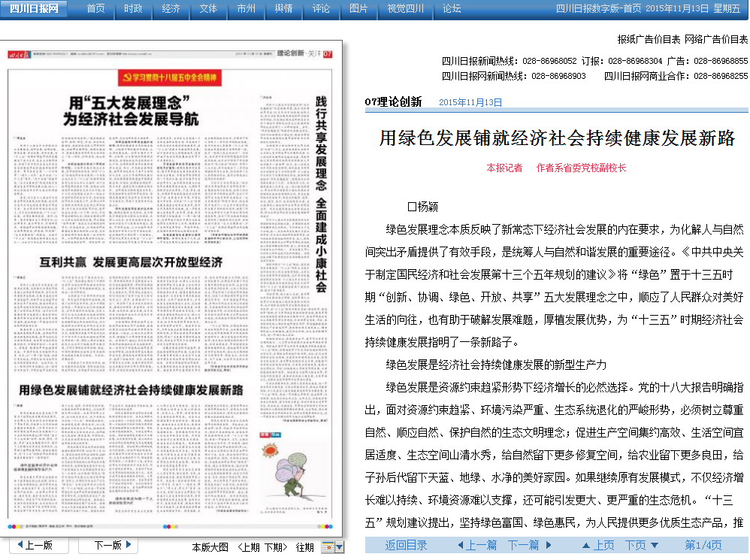Navigate to the 舆情 section
Screen dimensions: 750x560
pyautogui.click(x=283, y=8)
